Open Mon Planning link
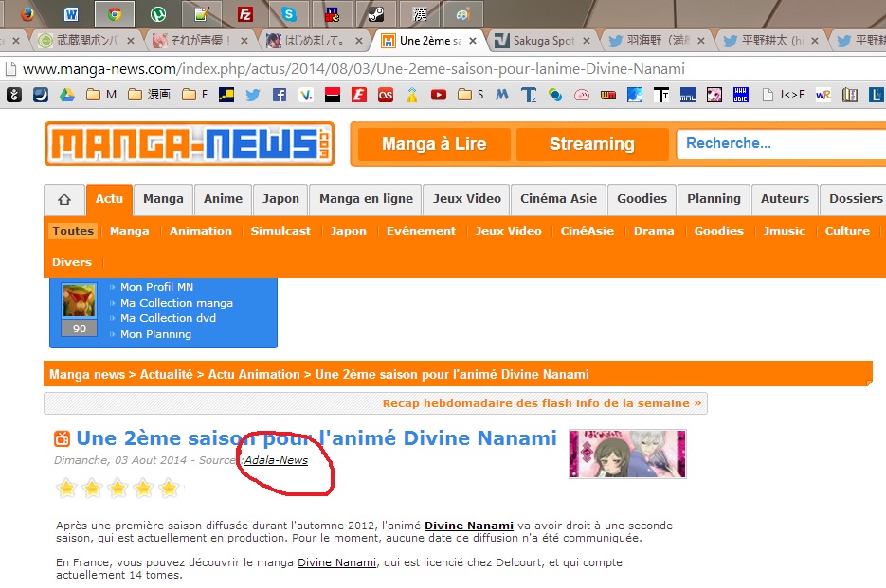Image resolution: width=886 pixels, height=588 pixels. (x=155, y=334)
